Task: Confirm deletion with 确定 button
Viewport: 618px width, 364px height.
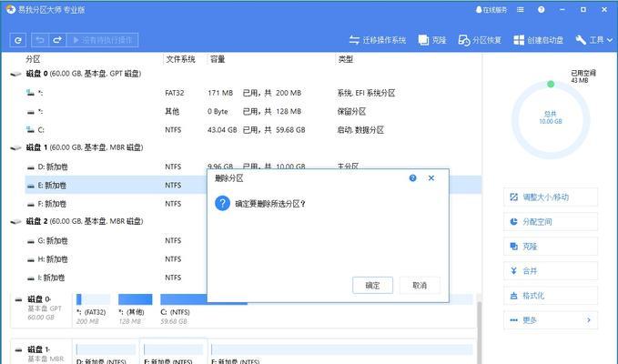Action: 372,285
